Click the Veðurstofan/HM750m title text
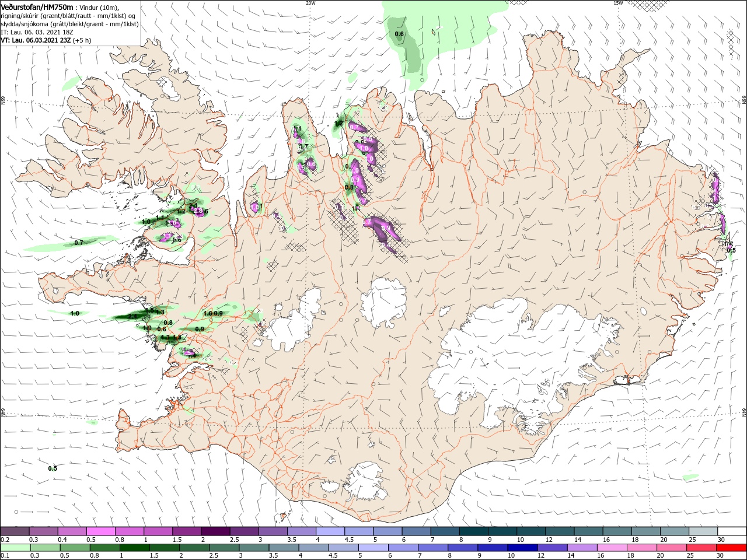747x560 pixels. pos(37,6)
